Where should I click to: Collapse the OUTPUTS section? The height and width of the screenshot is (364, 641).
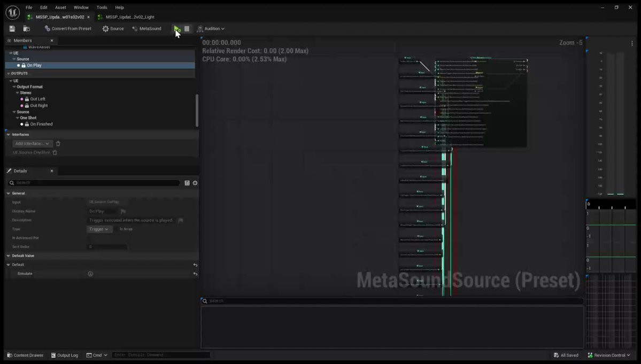8,74
